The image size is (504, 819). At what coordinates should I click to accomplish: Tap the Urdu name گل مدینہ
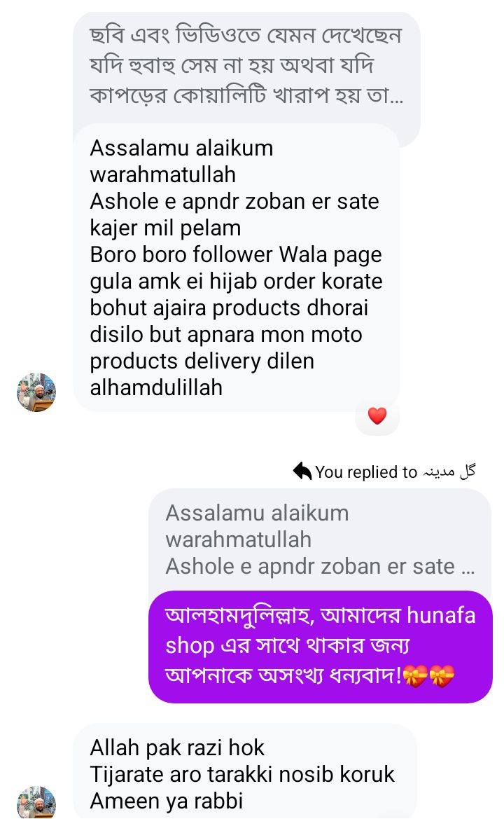click(x=449, y=472)
